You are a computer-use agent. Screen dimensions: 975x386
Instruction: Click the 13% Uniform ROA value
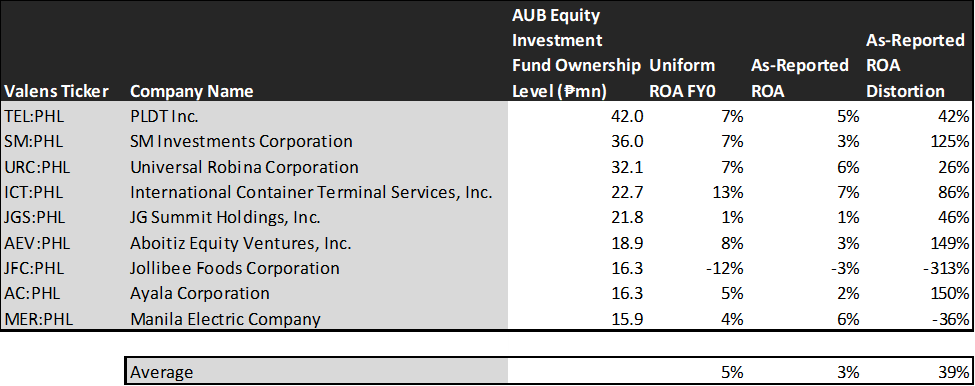click(729, 193)
